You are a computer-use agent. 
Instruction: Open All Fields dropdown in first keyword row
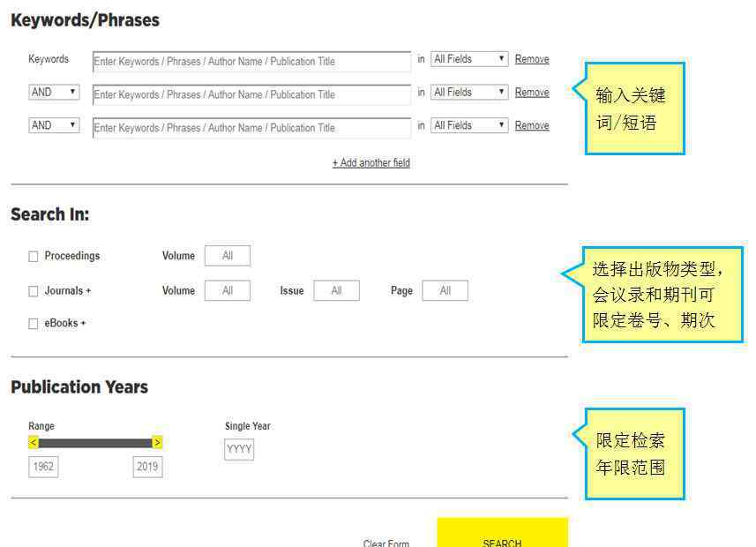[x=469, y=59]
